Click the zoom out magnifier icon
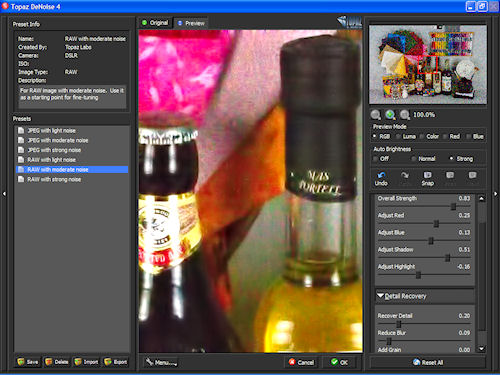 pyautogui.click(x=375, y=115)
